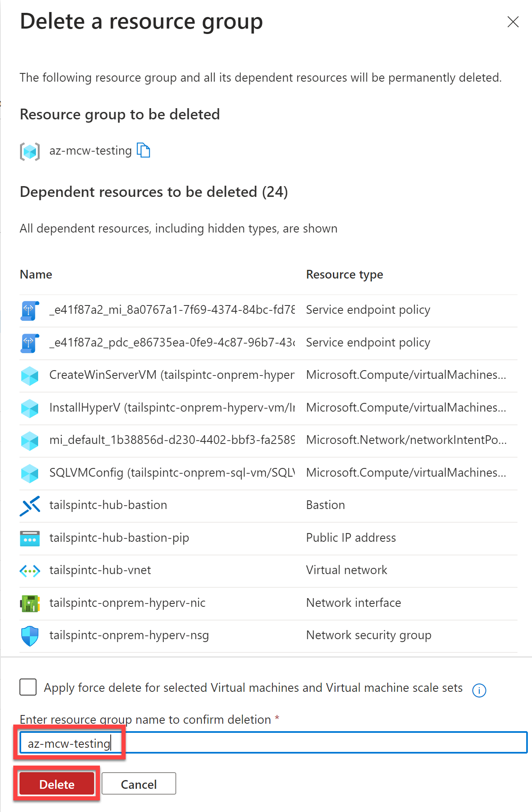Viewport: 532px width, 812px height.
Task: Click the SQLVMConfig resource name
Action: (172, 473)
